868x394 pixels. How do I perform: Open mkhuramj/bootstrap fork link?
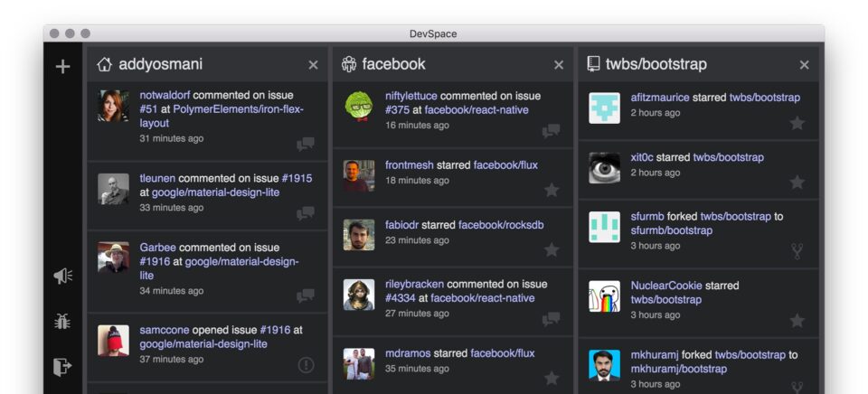(679, 369)
